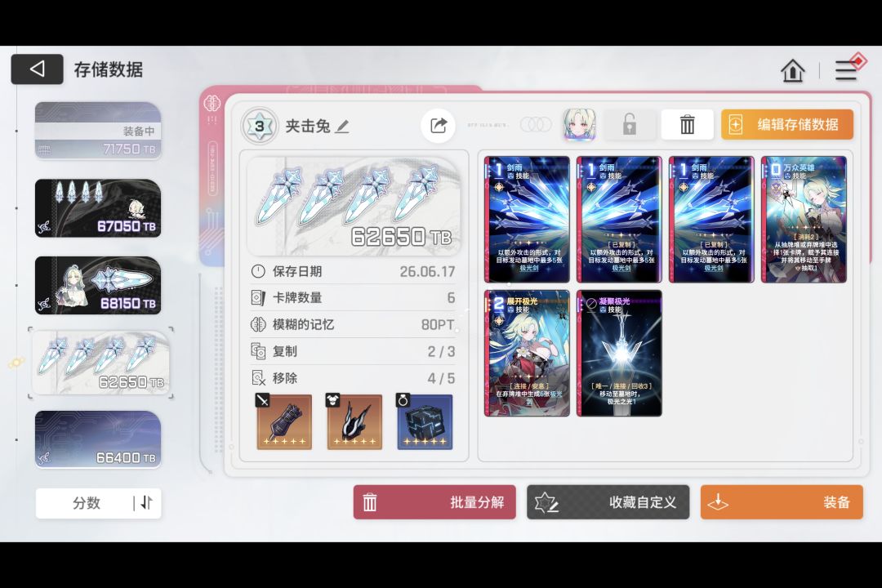Click the share arrow icon
Image resolution: width=882 pixels, height=588 pixels.
439,126
